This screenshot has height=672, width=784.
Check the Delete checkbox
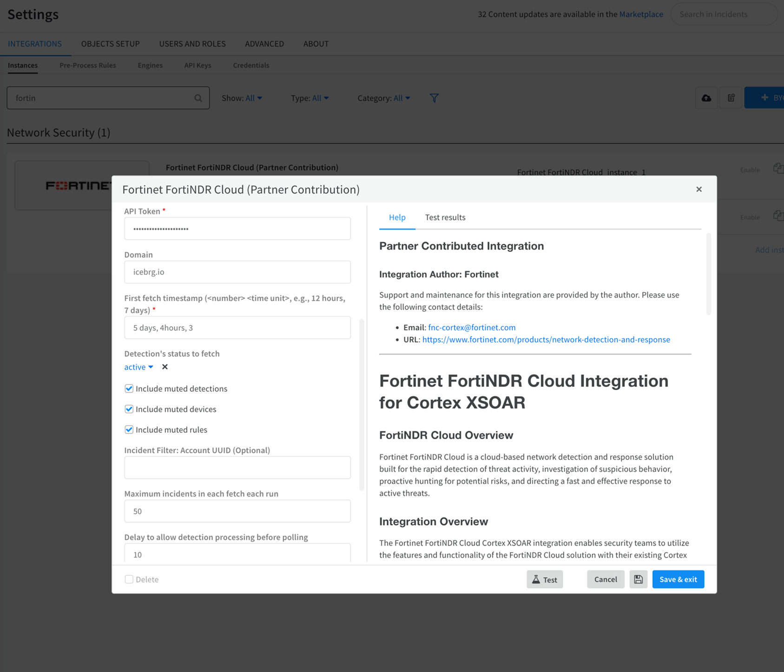click(129, 579)
